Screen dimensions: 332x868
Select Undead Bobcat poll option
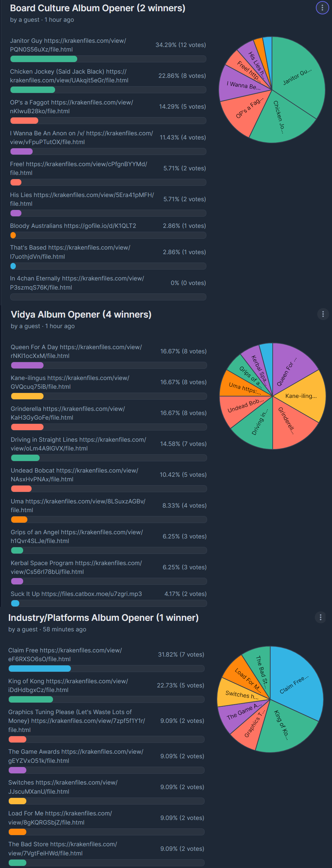(75, 475)
